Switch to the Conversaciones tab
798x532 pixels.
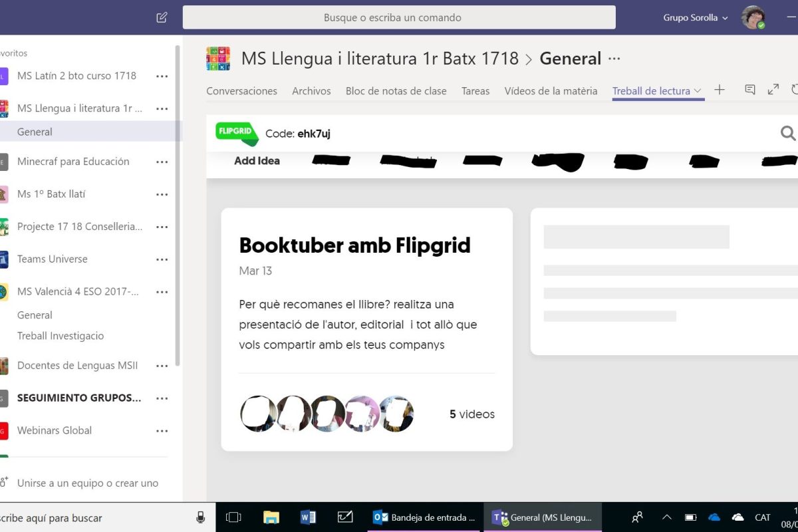(241, 91)
